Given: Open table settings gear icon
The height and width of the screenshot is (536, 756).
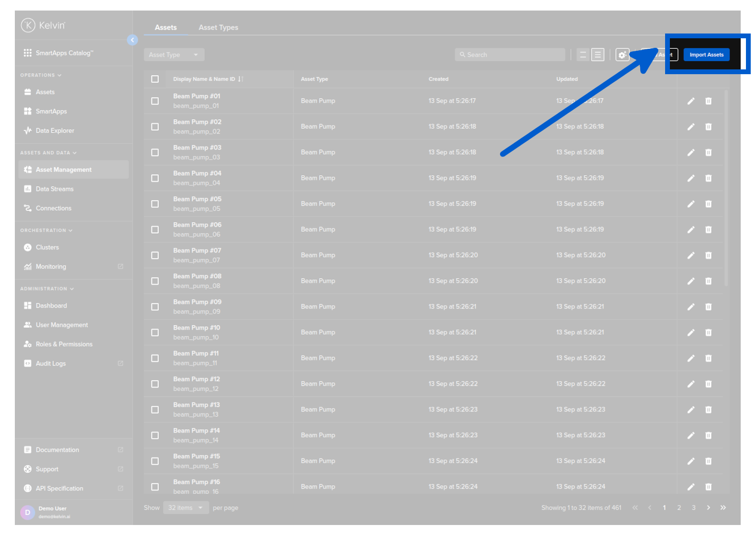Looking at the screenshot, I should (x=622, y=55).
